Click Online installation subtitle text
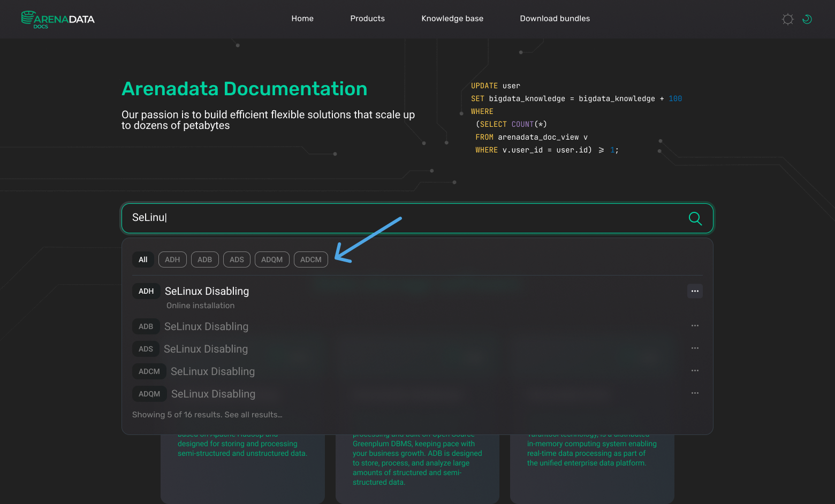The height and width of the screenshot is (504, 835). pos(200,306)
